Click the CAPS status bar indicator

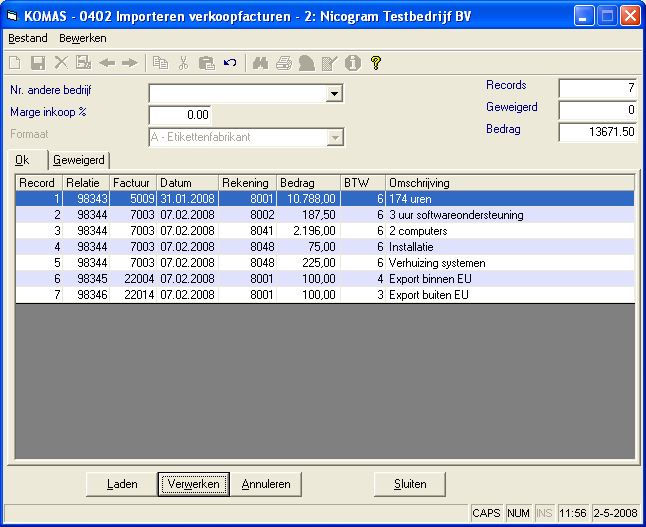[x=487, y=513]
